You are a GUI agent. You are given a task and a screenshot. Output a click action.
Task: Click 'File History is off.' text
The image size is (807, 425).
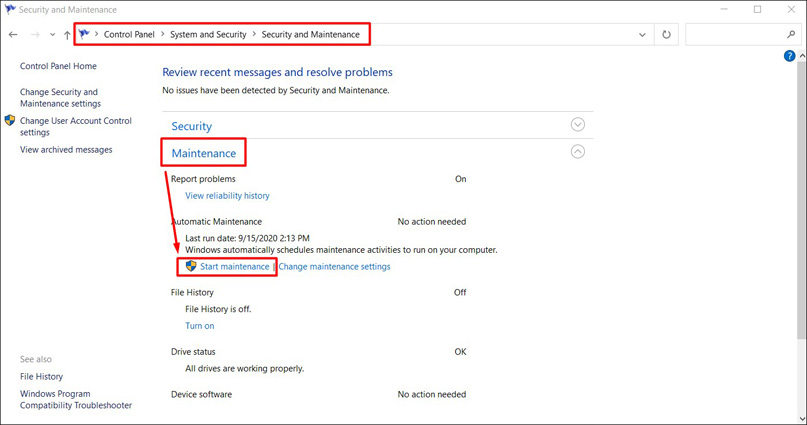[x=218, y=309]
